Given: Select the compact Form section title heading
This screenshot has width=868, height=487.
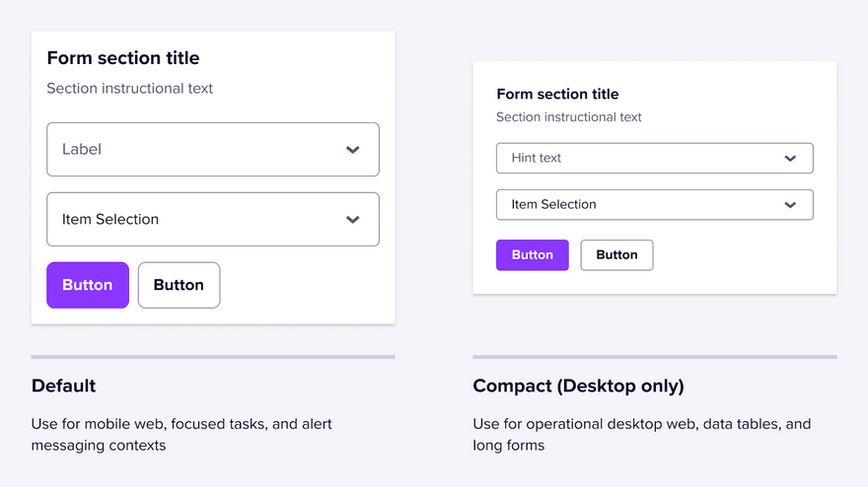Looking at the screenshot, I should (x=557, y=94).
